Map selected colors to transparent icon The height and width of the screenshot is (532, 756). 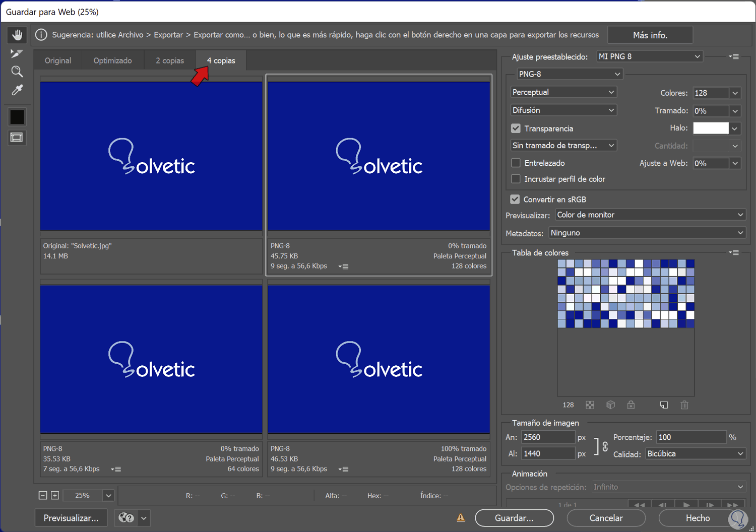(x=590, y=405)
